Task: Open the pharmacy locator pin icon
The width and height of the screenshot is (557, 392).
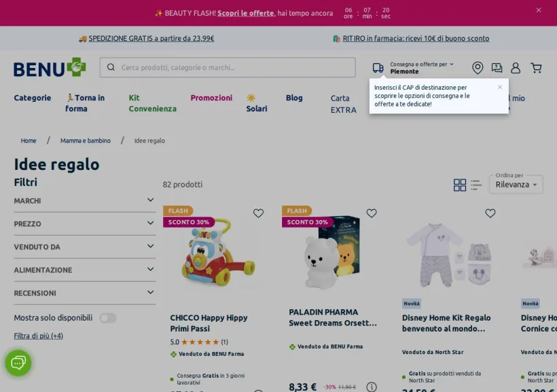Action: (478, 67)
